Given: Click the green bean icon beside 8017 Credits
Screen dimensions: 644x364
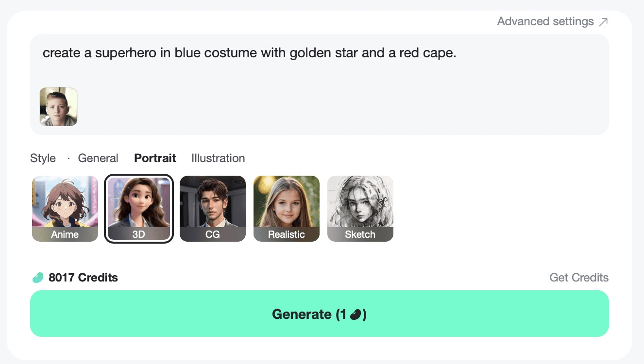Looking at the screenshot, I should (x=38, y=278).
